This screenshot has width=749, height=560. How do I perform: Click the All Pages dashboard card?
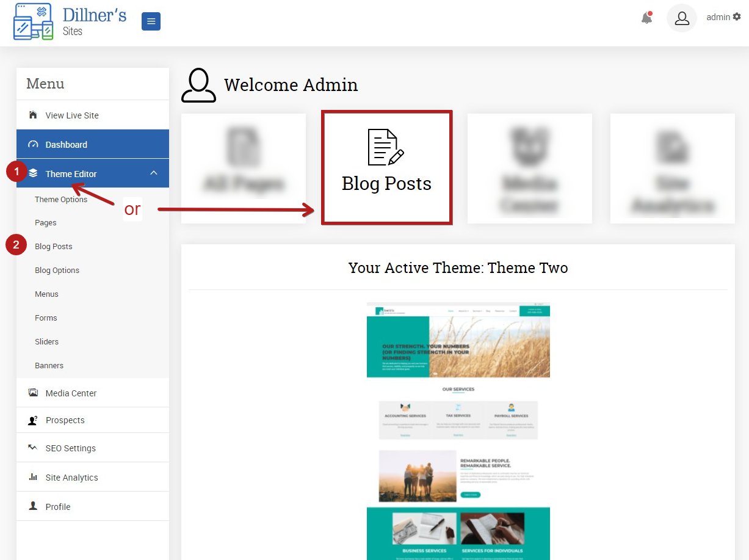pos(244,169)
